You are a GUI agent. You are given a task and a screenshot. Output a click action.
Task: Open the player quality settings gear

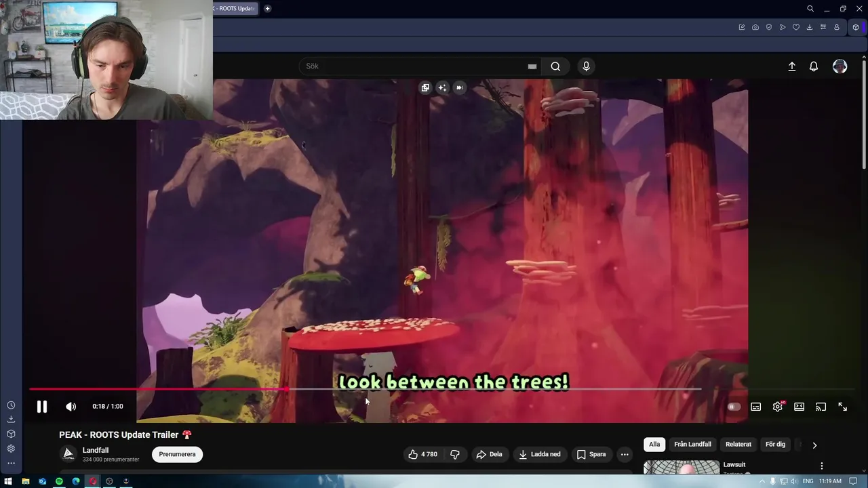pos(778,407)
